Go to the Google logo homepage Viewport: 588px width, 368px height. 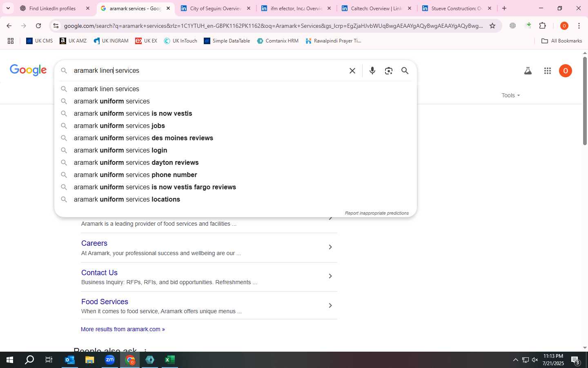click(28, 70)
